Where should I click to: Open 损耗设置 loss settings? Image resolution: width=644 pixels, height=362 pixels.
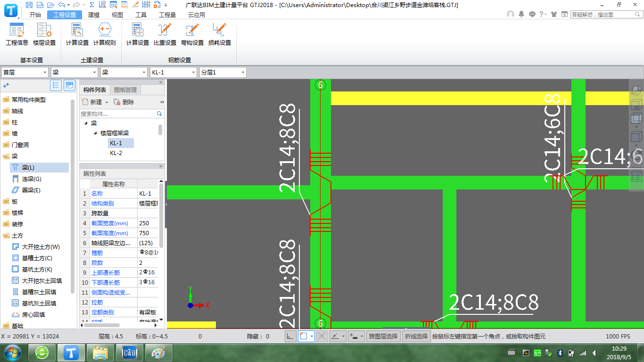click(x=220, y=34)
